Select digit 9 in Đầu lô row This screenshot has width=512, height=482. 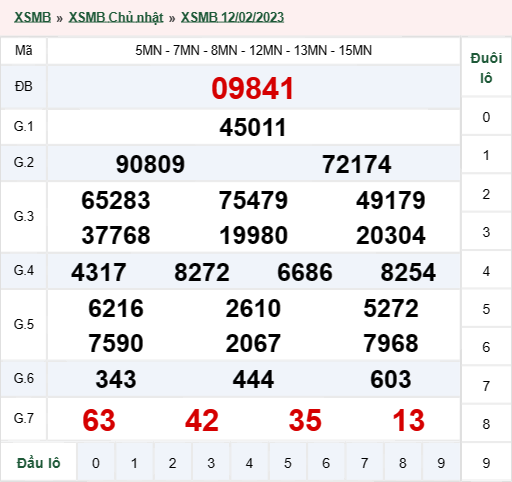(x=441, y=463)
